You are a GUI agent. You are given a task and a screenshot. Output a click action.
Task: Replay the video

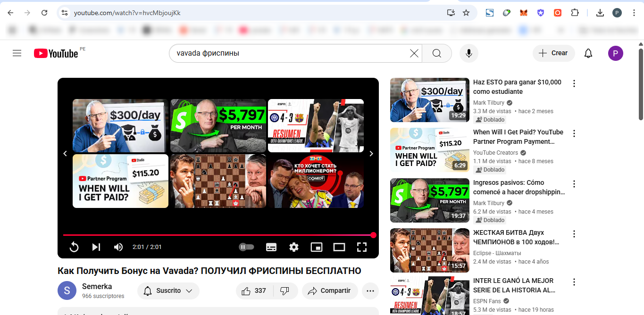tap(74, 247)
